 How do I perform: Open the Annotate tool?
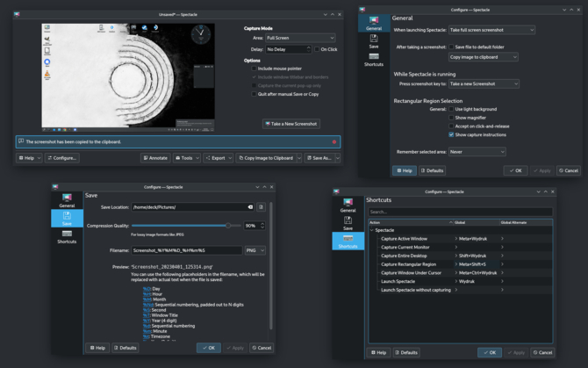click(155, 158)
